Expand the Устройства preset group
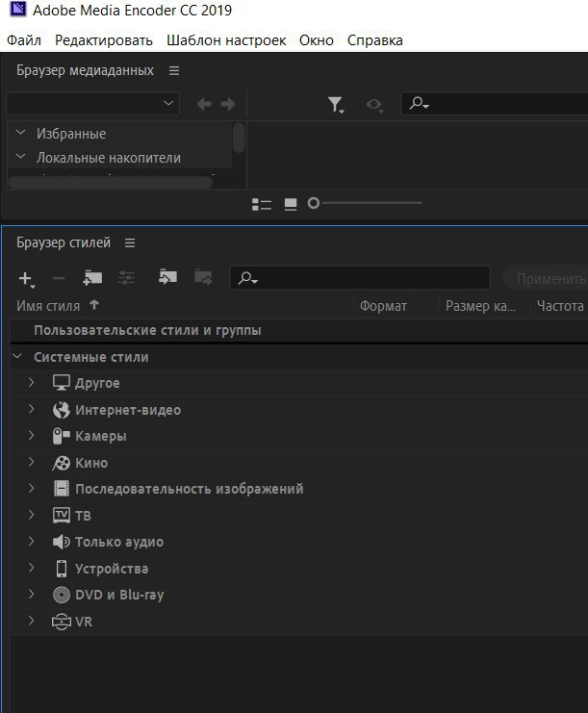 point(31,568)
